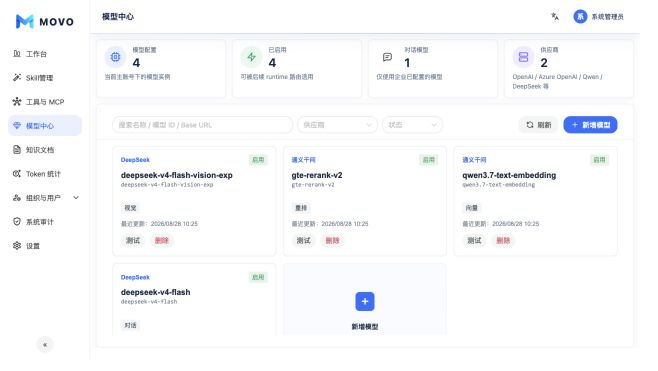The height and width of the screenshot is (371, 658).
Task: Open 知识文档 menu item
Action: coord(45,150)
